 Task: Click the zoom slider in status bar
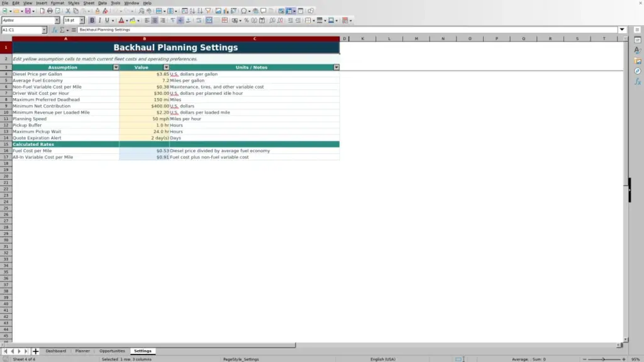pos(604,359)
